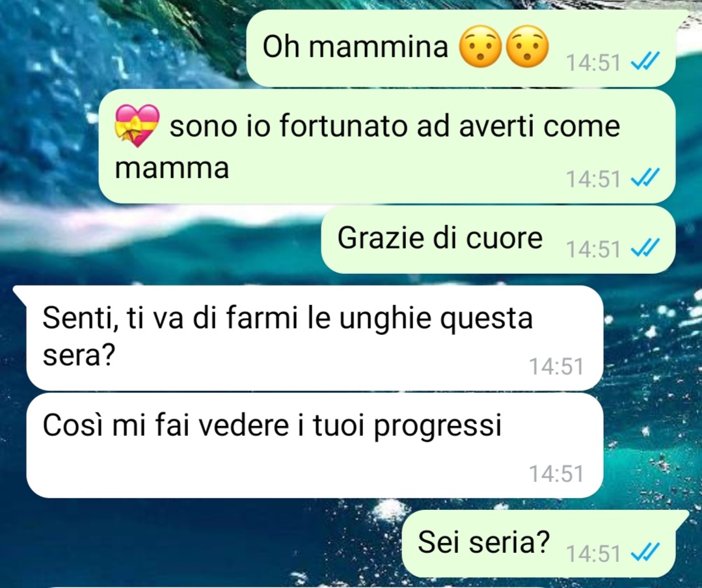Tap timestamp on 'Grazie di cuore' message
The height and width of the screenshot is (588, 702).
coord(593,249)
